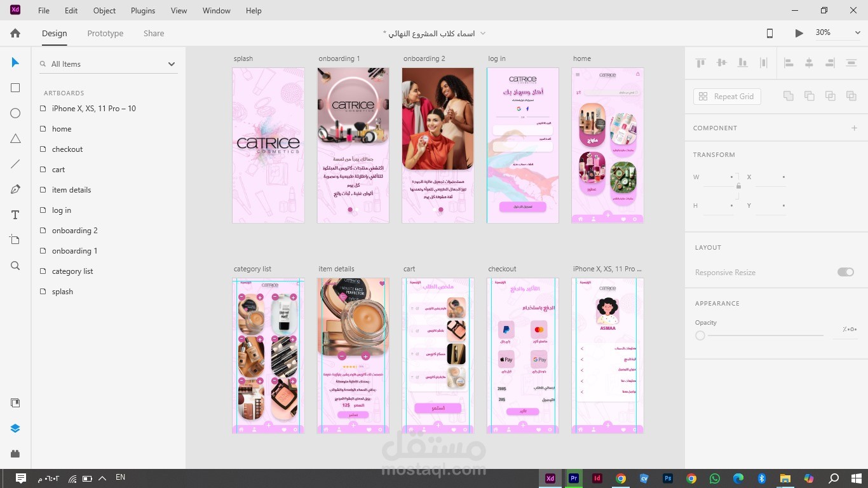Open the All Items filter dropdown

pyautogui.click(x=171, y=64)
